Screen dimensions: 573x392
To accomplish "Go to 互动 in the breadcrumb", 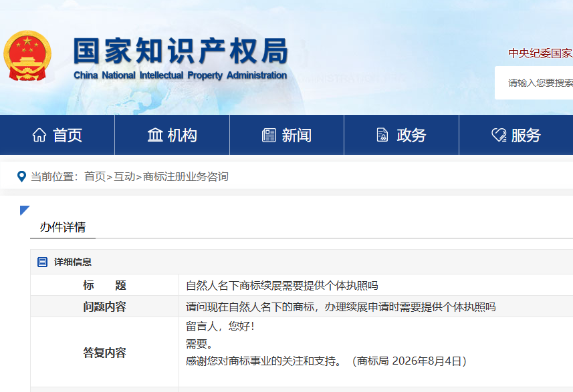I will [x=124, y=177].
